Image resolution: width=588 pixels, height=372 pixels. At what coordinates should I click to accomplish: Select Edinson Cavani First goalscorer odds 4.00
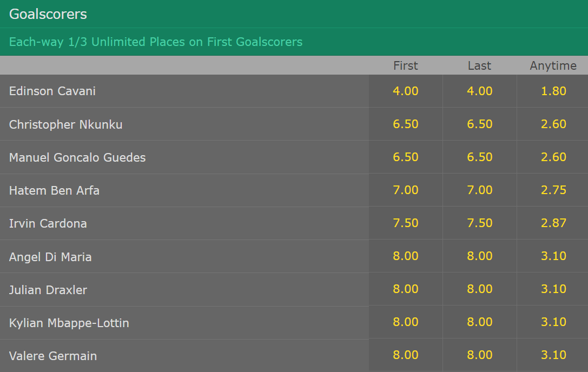pyautogui.click(x=405, y=91)
